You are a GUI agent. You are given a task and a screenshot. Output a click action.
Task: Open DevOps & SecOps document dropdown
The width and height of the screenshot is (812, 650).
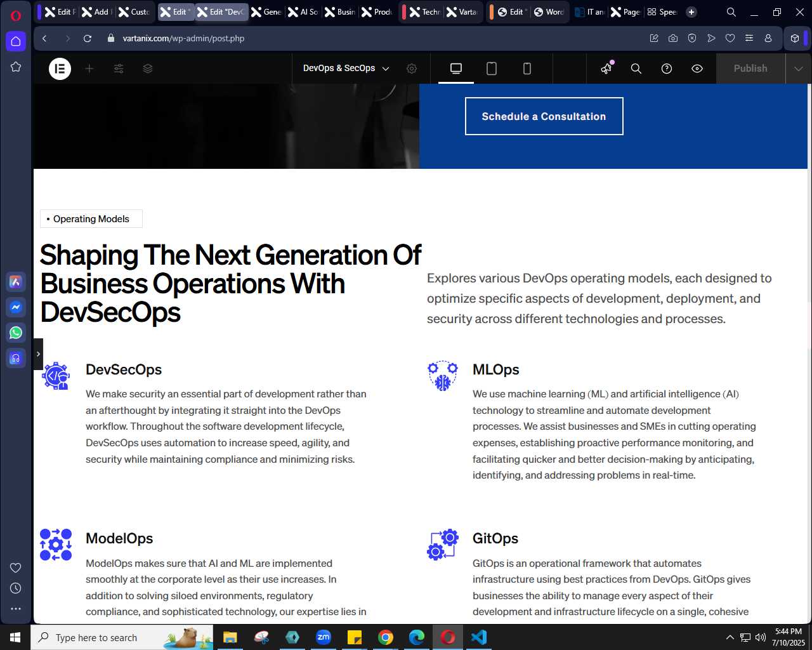click(x=346, y=69)
